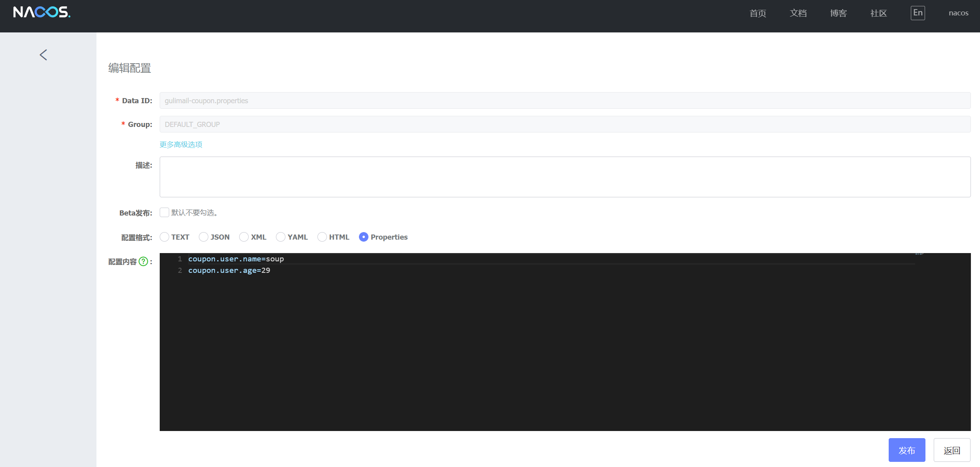Expand 更多高级选项 link
Viewport: 980px width, 467px height.
[x=181, y=145]
